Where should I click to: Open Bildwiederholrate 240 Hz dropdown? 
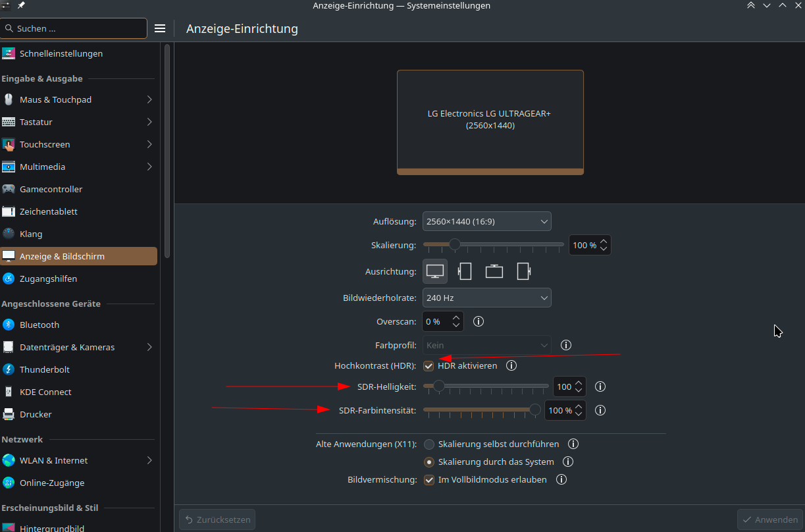pyautogui.click(x=487, y=298)
